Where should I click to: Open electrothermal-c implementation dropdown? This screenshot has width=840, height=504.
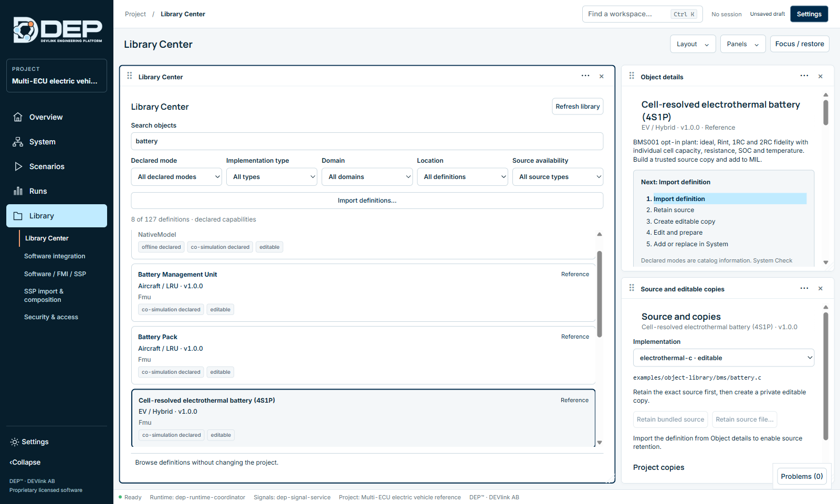[x=723, y=358]
